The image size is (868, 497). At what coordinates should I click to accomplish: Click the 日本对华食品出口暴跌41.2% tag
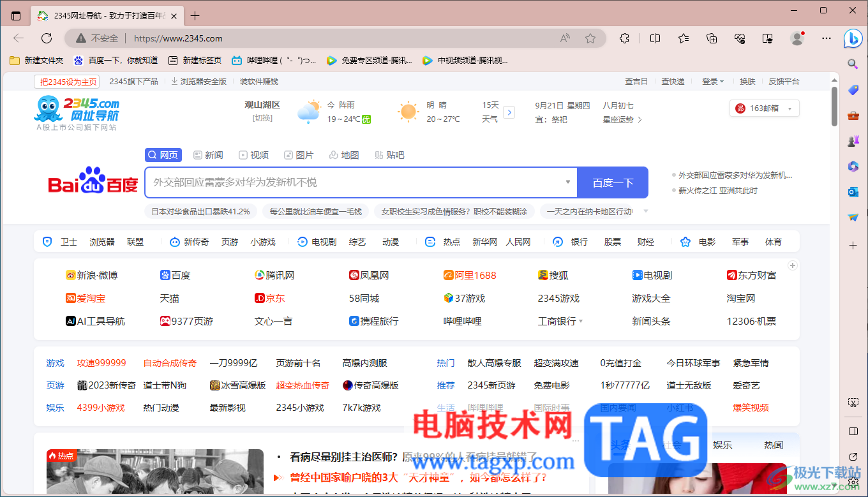click(x=200, y=211)
